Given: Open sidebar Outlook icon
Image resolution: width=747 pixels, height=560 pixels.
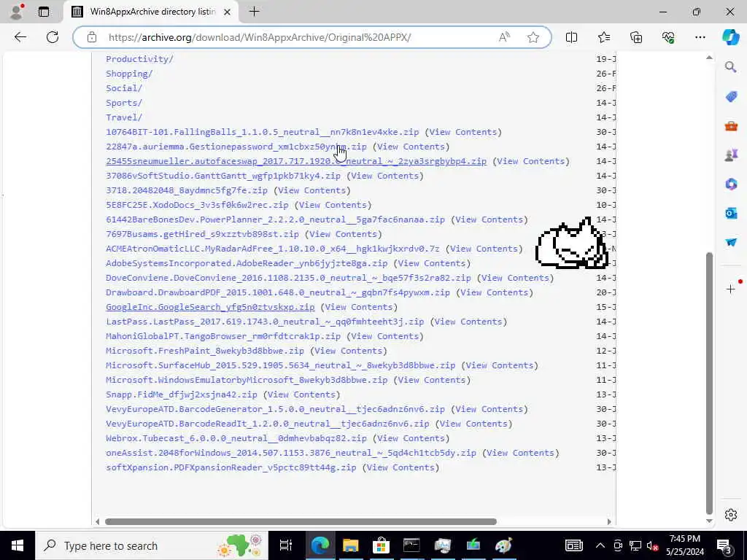Looking at the screenshot, I should click(731, 213).
